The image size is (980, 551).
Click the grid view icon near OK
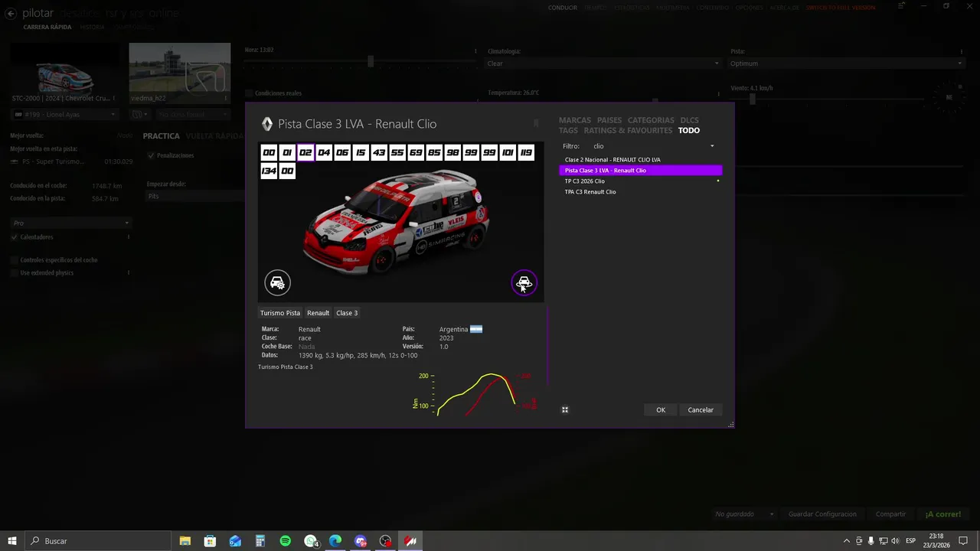tap(565, 409)
